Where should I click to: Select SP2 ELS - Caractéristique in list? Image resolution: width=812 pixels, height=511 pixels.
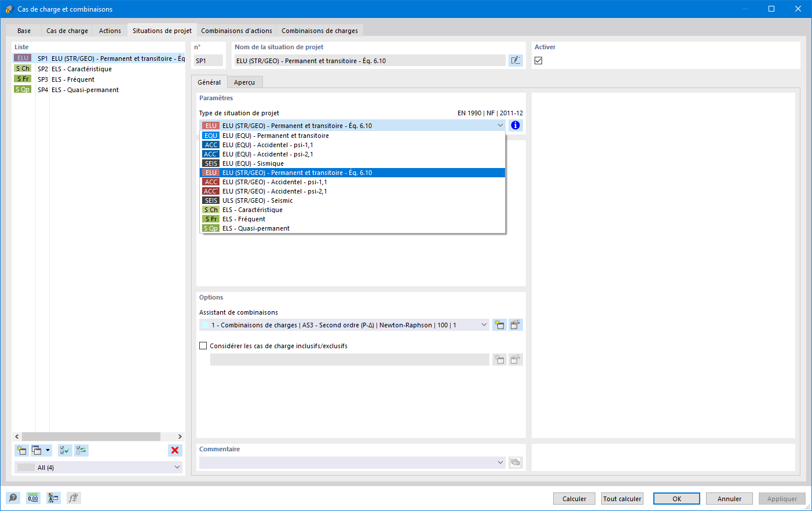(98, 69)
